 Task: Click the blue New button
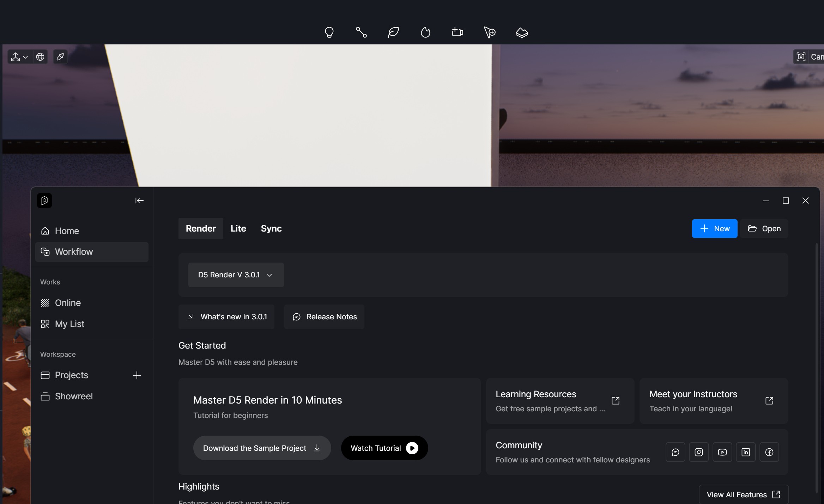[714, 229]
